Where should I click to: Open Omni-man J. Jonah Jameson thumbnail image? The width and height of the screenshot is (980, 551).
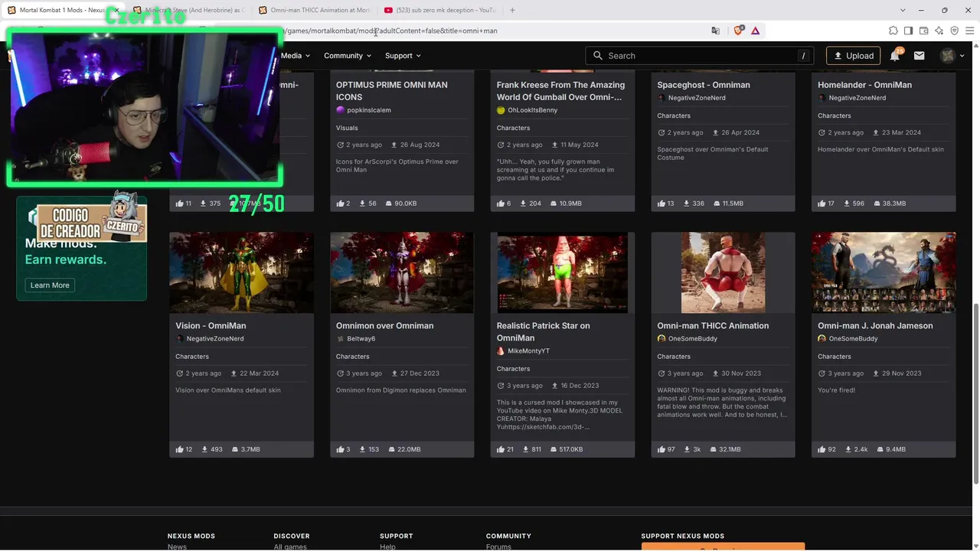[884, 272]
